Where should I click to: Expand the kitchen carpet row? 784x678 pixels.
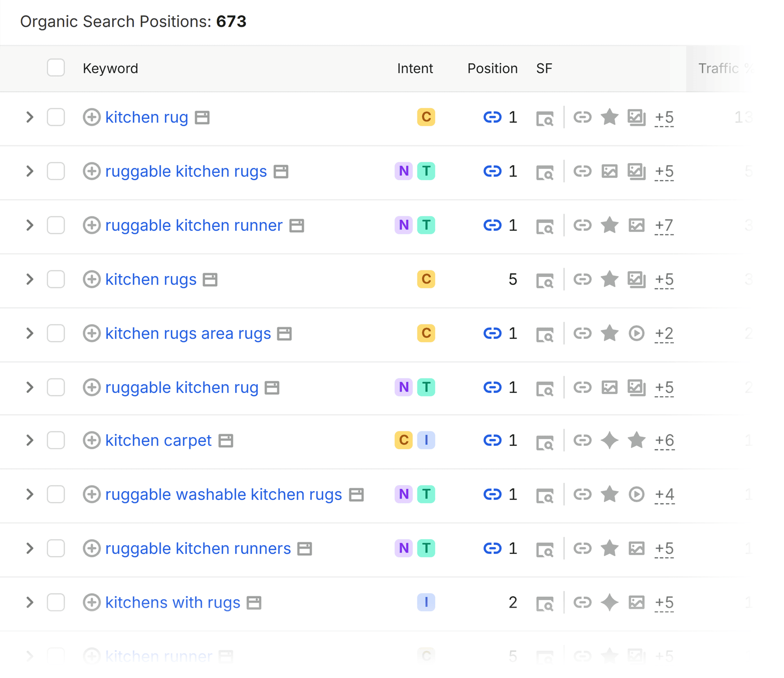pos(29,440)
